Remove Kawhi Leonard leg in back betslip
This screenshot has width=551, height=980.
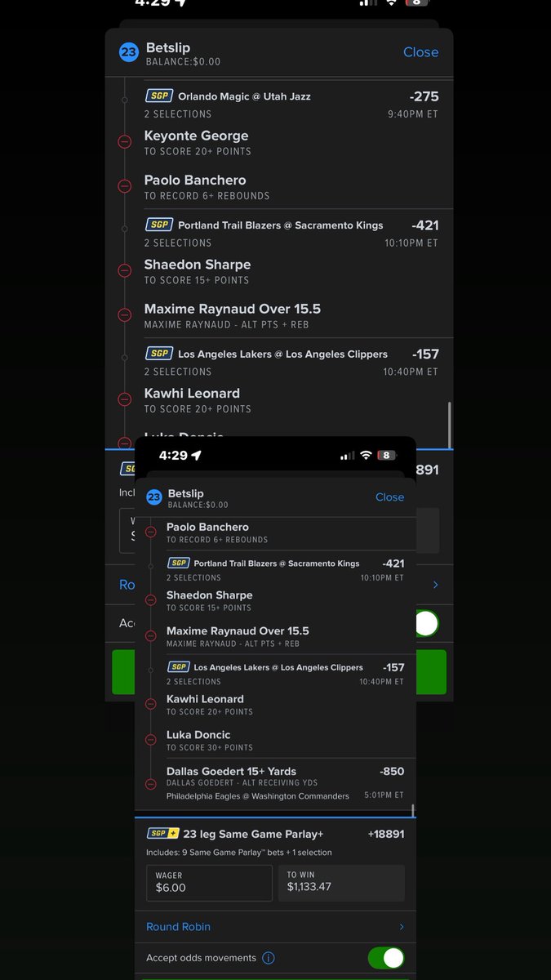pyautogui.click(x=125, y=399)
